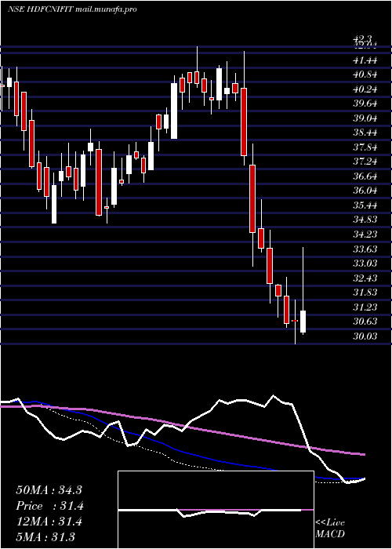392x549 pixels.
Task: Select the 33.03 price axis label
Action: (x=365, y=264)
